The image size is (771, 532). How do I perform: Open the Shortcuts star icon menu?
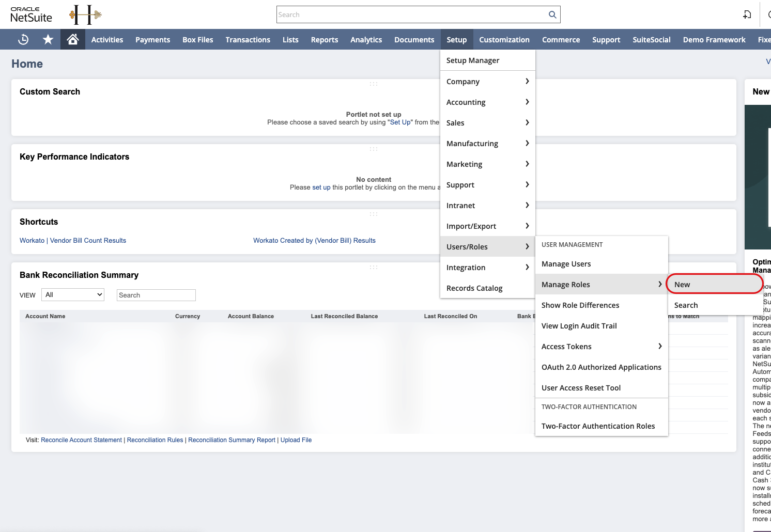tap(48, 39)
